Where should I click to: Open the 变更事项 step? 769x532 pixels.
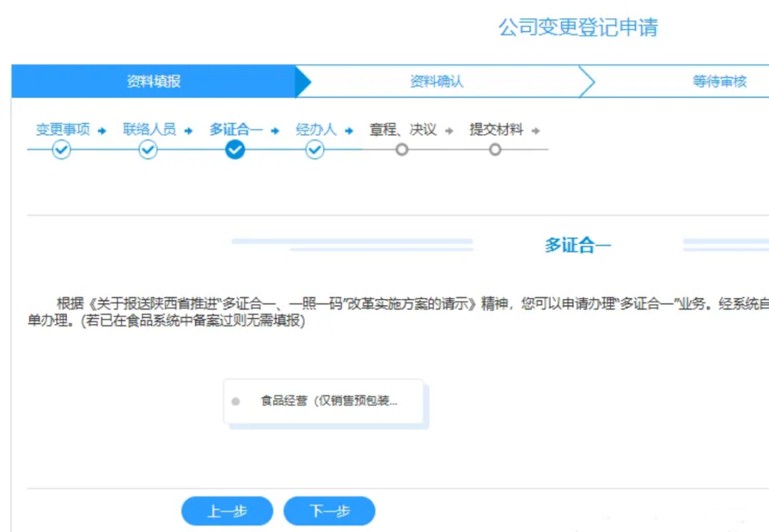pyautogui.click(x=63, y=130)
